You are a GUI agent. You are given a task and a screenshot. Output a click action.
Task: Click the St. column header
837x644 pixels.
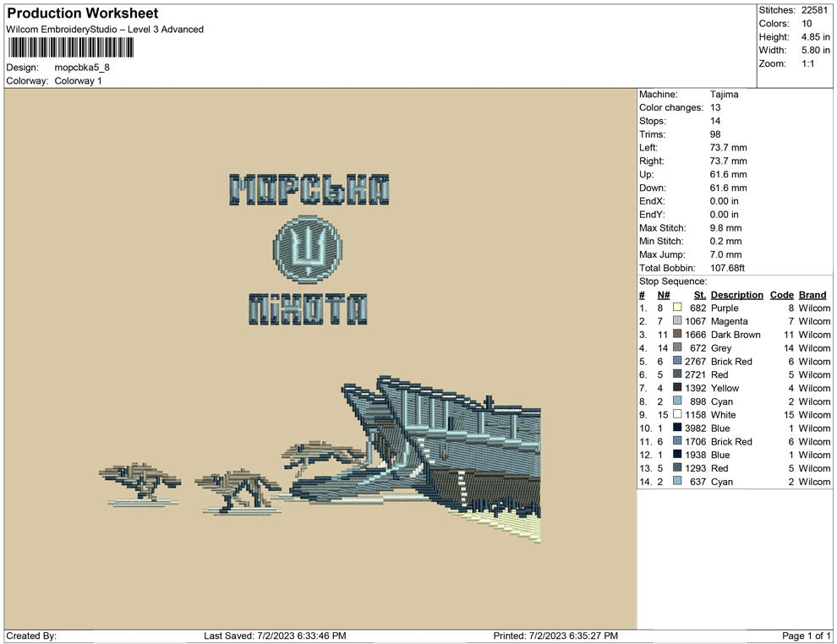pyautogui.click(x=700, y=295)
